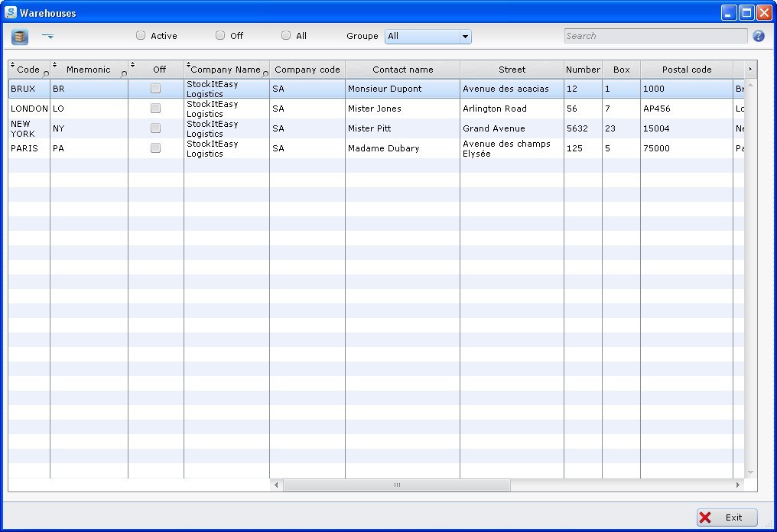Click the filter icon on the Mnemonic column
Viewport: 777px width, 532px height.
tap(125, 73)
